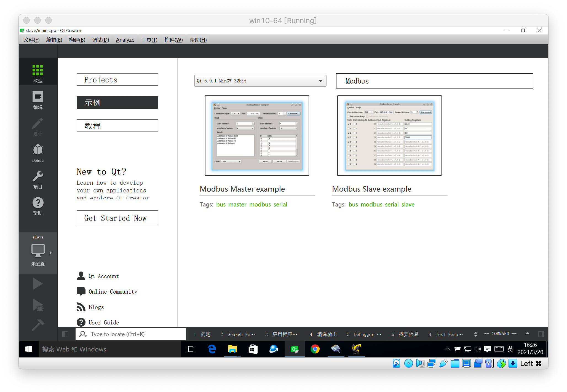Open output pane 4 编译输出
The height and width of the screenshot is (392, 567).
[x=323, y=334]
